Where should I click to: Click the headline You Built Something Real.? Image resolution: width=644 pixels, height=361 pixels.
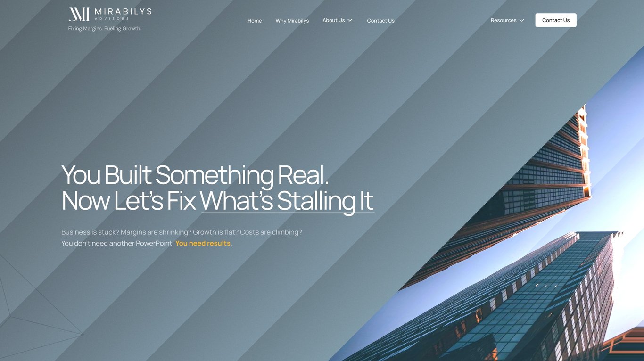pyautogui.click(x=195, y=175)
